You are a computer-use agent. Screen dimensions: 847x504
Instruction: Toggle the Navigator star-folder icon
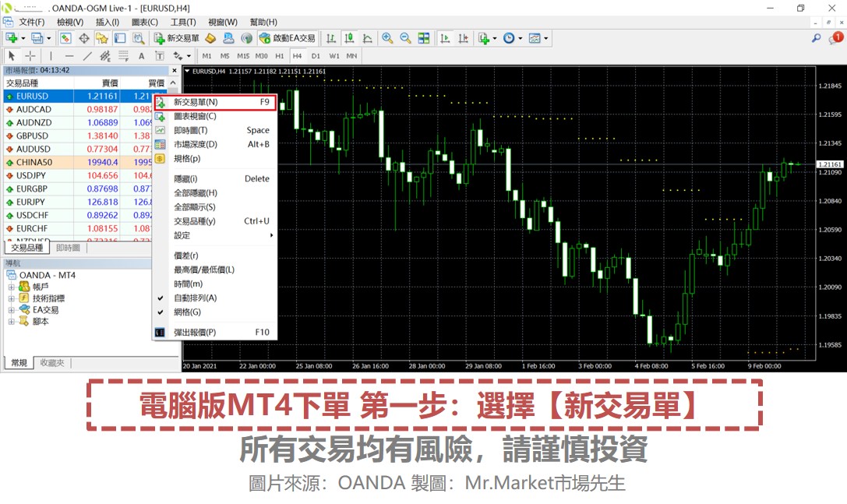click(101, 38)
